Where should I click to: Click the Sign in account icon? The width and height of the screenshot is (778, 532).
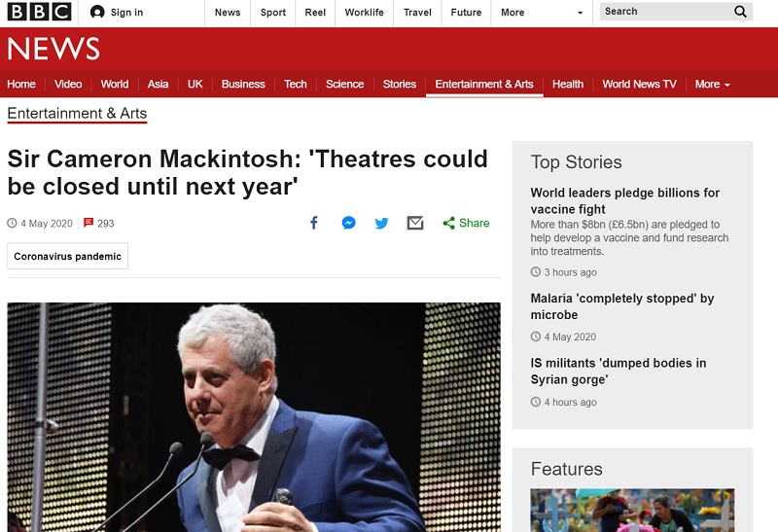pyautogui.click(x=97, y=13)
